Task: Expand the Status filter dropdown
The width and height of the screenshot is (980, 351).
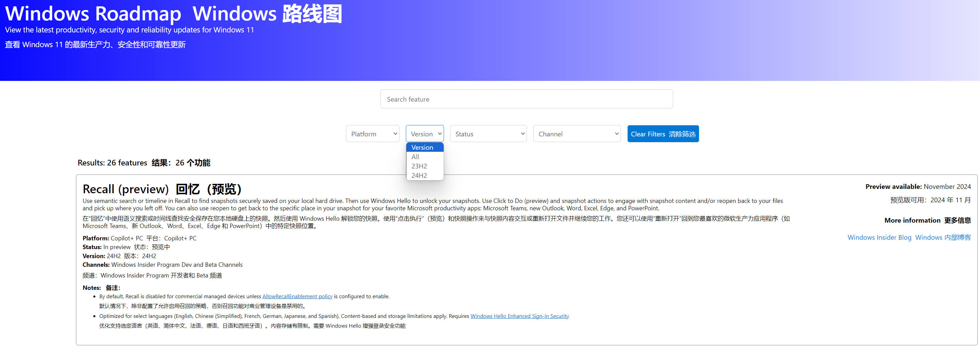Action: [488, 134]
